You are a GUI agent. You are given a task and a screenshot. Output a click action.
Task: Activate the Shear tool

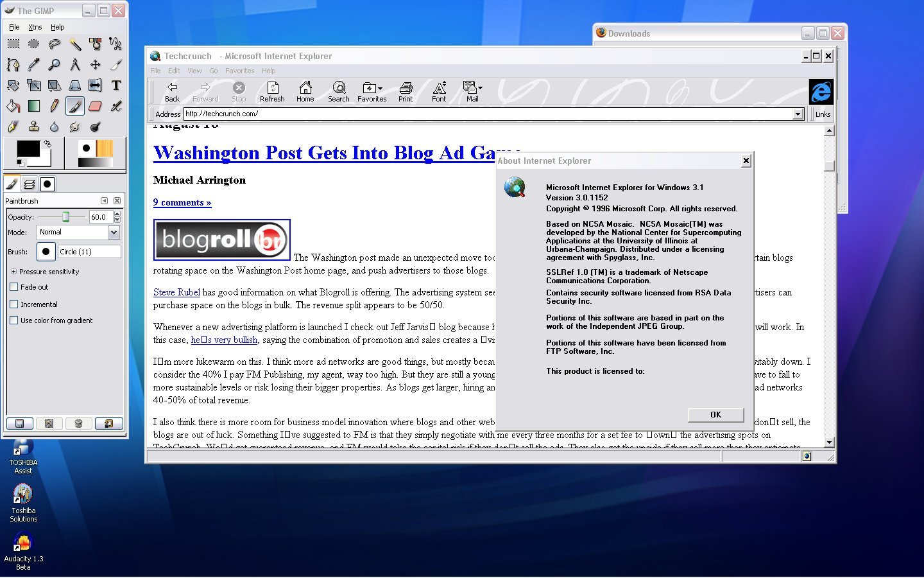click(x=55, y=85)
